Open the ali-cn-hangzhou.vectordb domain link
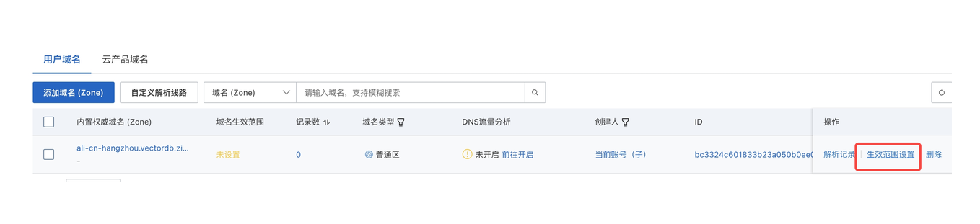 click(132, 148)
